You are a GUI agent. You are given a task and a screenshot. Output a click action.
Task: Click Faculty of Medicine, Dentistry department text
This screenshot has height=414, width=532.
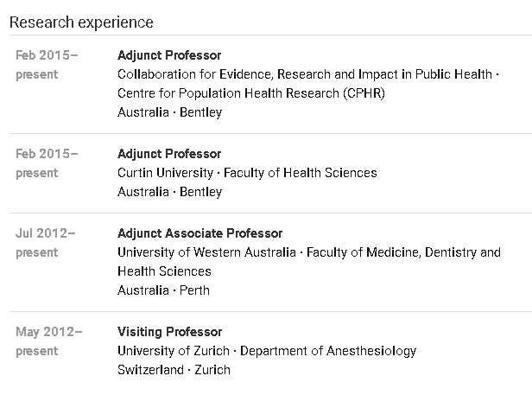(403, 252)
